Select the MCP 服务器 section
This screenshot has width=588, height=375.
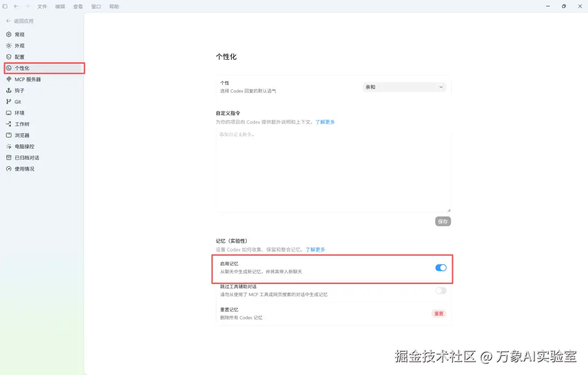coord(44,79)
